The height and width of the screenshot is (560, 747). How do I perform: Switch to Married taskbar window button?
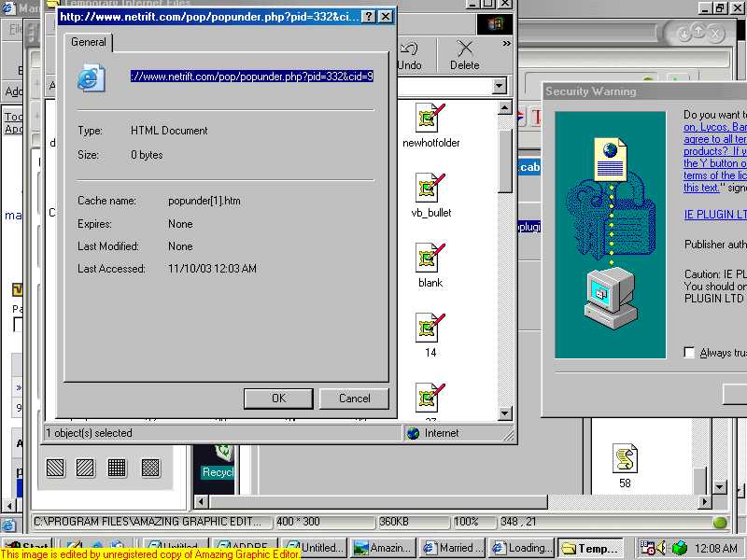click(452, 548)
